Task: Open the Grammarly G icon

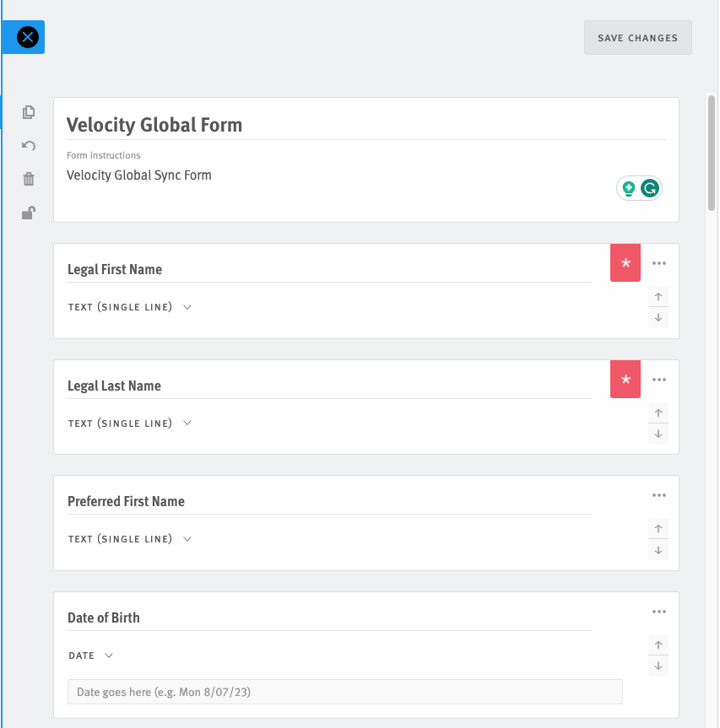Action: point(649,188)
